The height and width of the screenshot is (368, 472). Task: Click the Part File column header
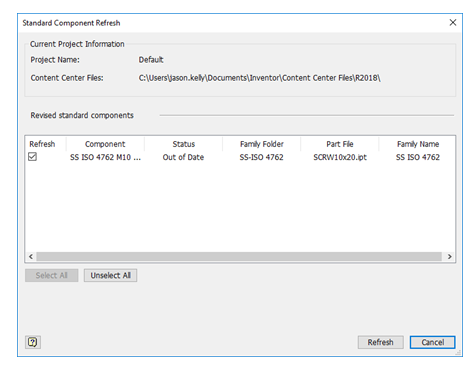[x=340, y=144]
